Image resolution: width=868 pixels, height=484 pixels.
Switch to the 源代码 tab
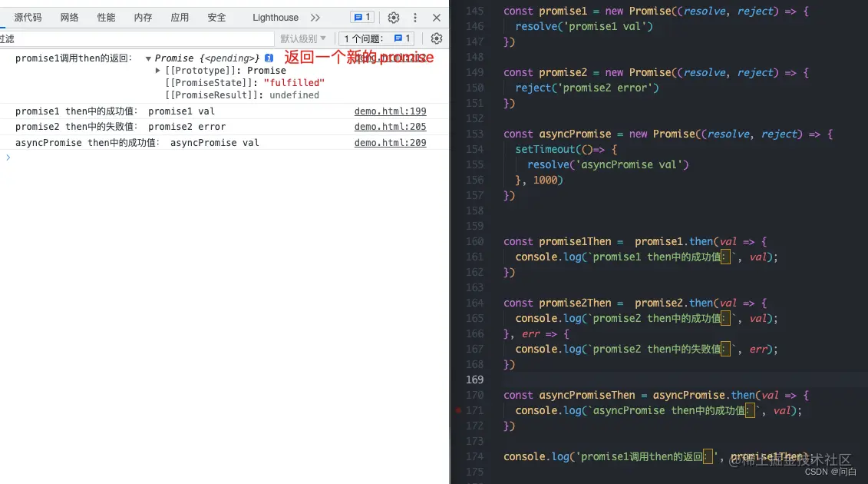click(x=28, y=18)
